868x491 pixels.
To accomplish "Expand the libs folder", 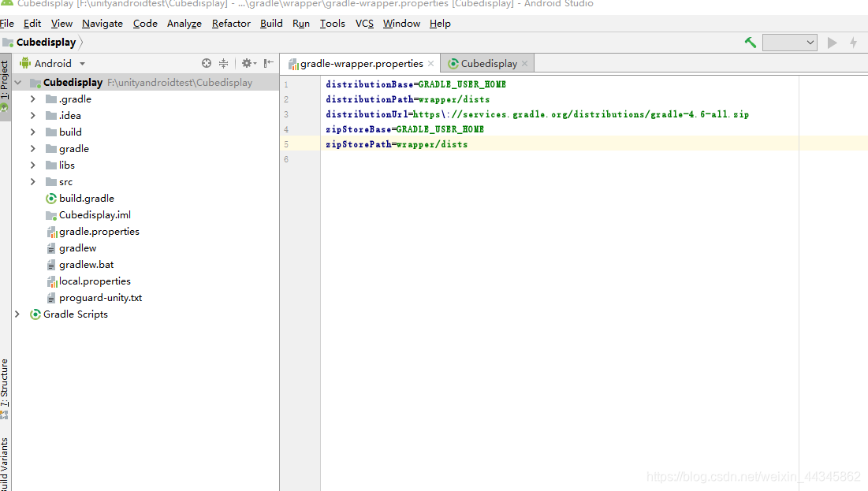I will (x=32, y=166).
